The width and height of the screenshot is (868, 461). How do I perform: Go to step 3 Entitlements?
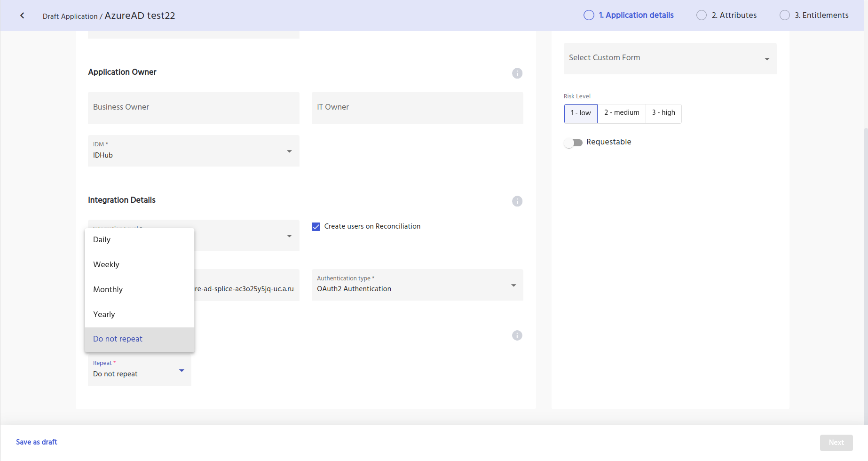click(814, 15)
